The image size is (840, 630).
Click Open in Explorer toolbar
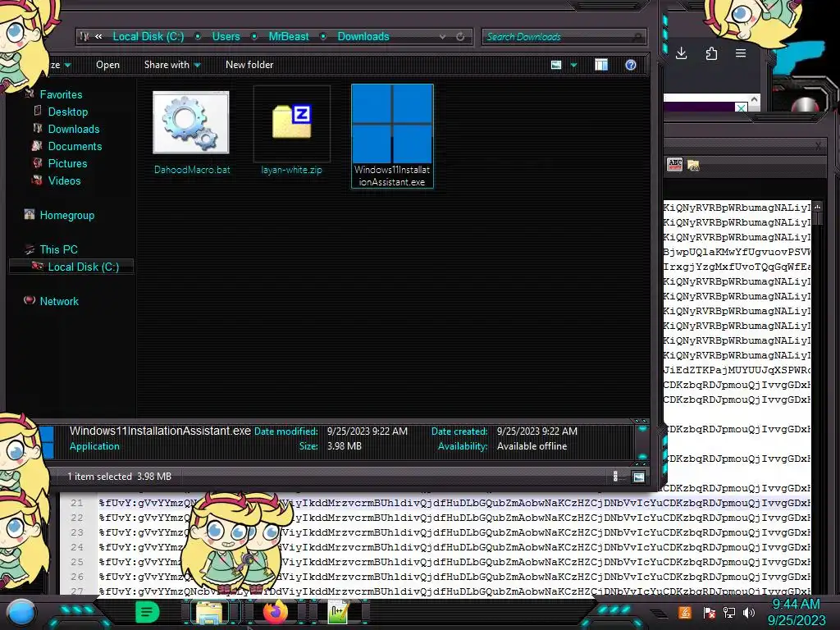107,65
